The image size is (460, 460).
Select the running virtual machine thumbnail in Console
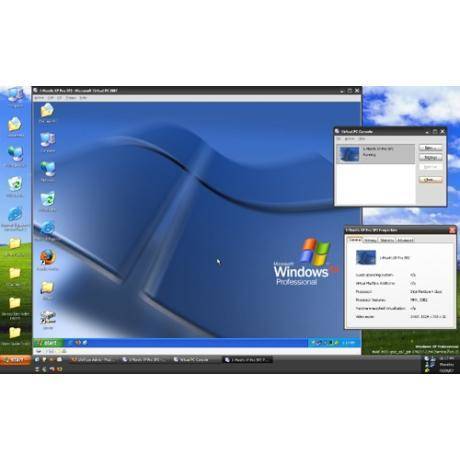tap(349, 154)
